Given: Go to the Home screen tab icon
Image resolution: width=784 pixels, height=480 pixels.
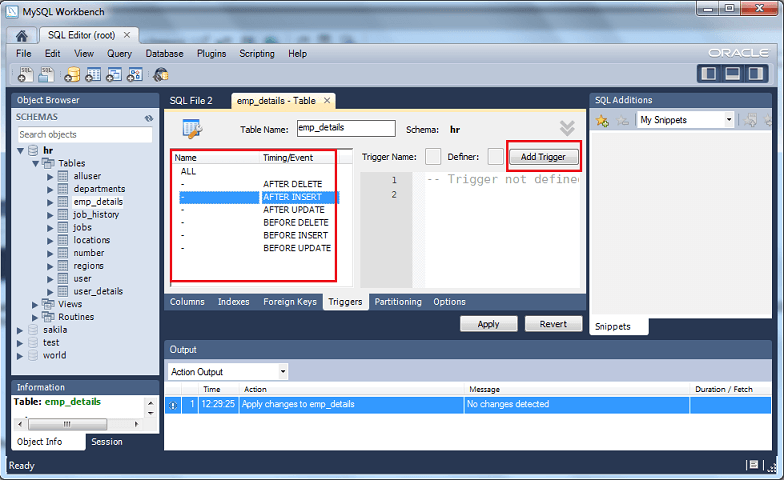Looking at the screenshot, I should pyautogui.click(x=21, y=36).
